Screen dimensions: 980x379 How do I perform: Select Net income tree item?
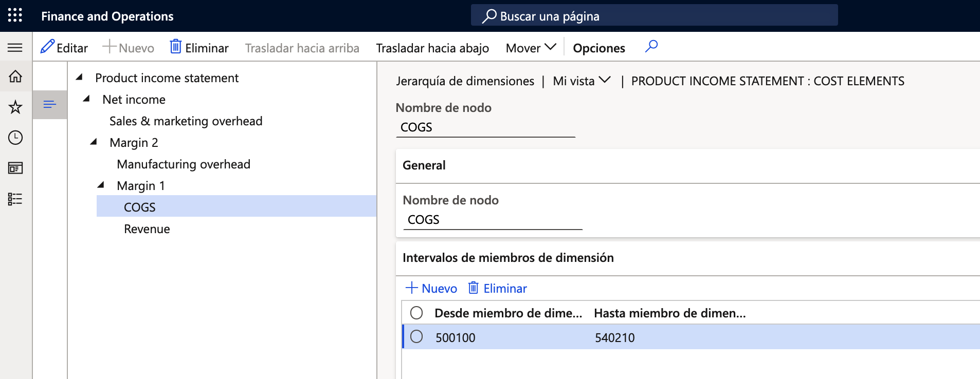[x=134, y=100]
